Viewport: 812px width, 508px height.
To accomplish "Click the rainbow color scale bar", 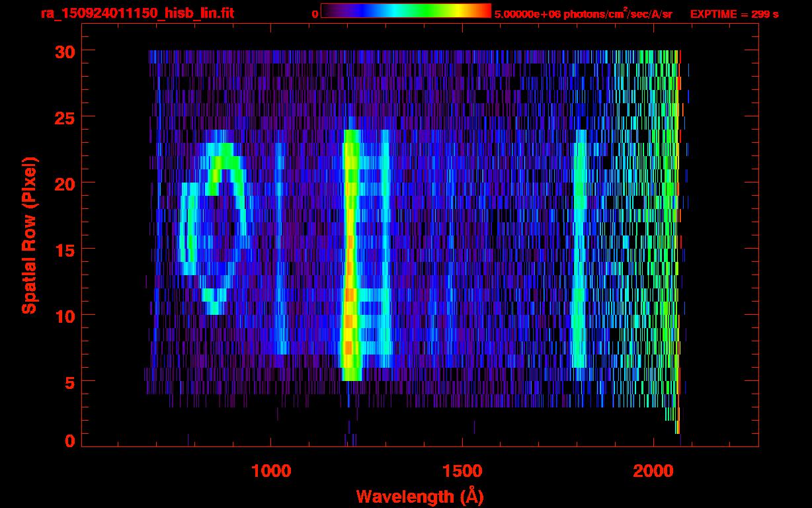I will point(406,11).
